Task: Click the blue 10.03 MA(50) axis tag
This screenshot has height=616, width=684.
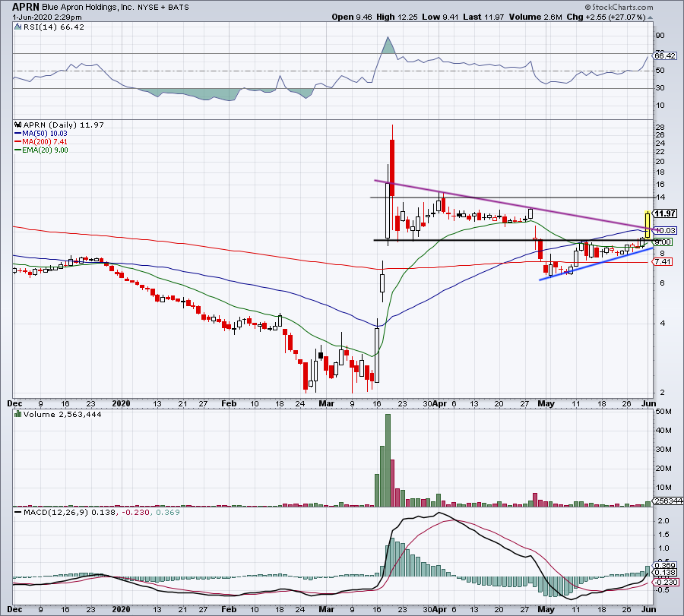Action: coord(665,230)
